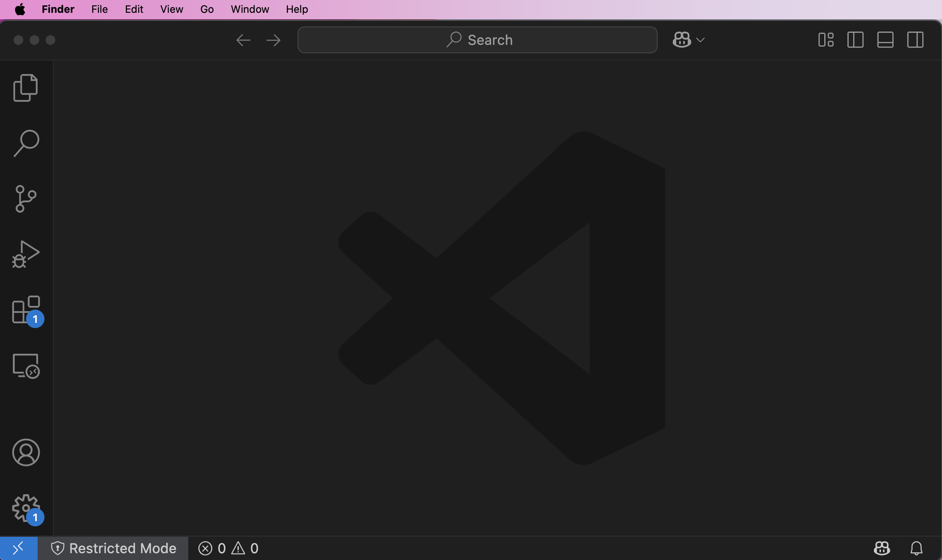Minimize window with the middle traffic light
942x560 pixels.
[34, 40]
